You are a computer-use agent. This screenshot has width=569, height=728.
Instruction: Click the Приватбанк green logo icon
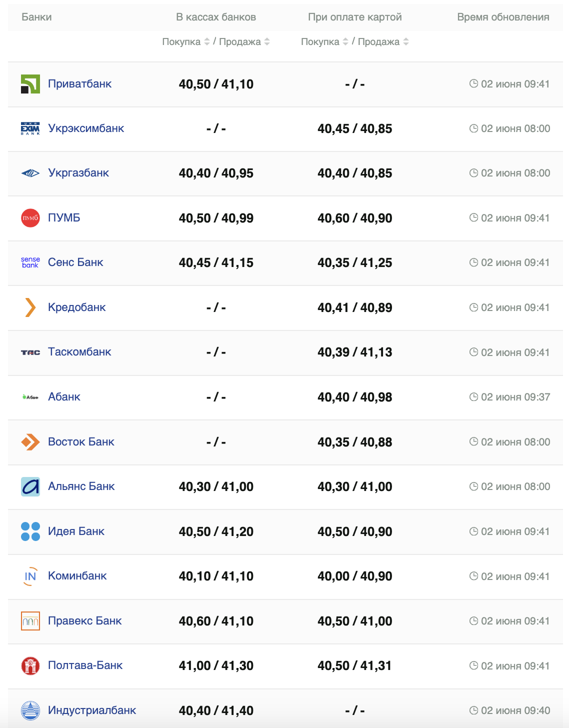pyautogui.click(x=30, y=84)
